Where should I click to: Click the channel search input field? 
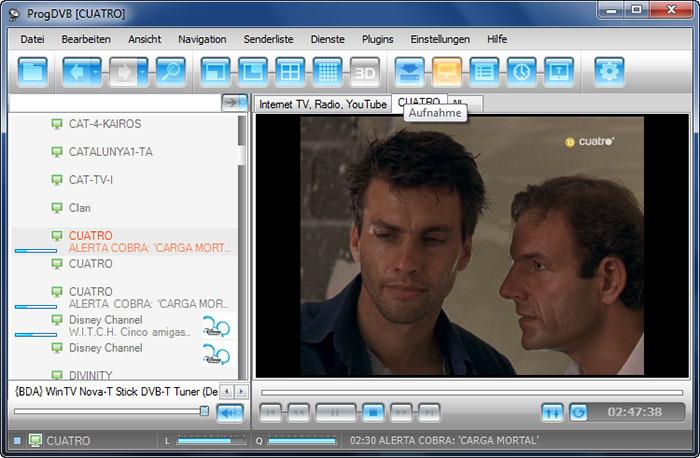click(115, 103)
